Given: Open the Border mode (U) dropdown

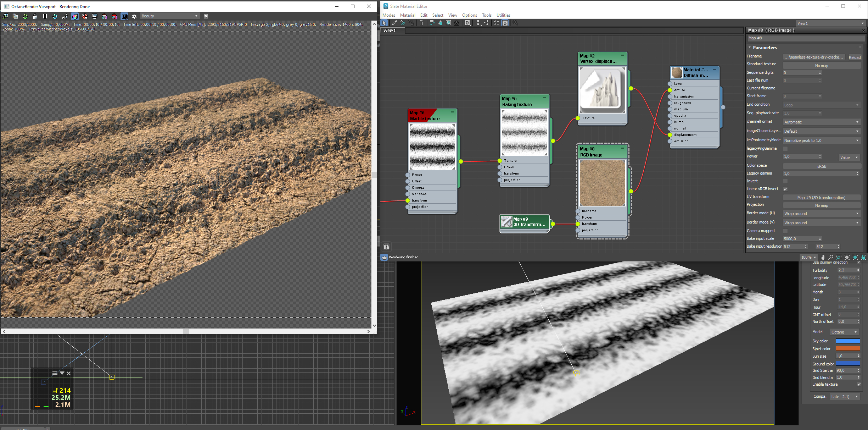Looking at the screenshot, I should (x=821, y=214).
